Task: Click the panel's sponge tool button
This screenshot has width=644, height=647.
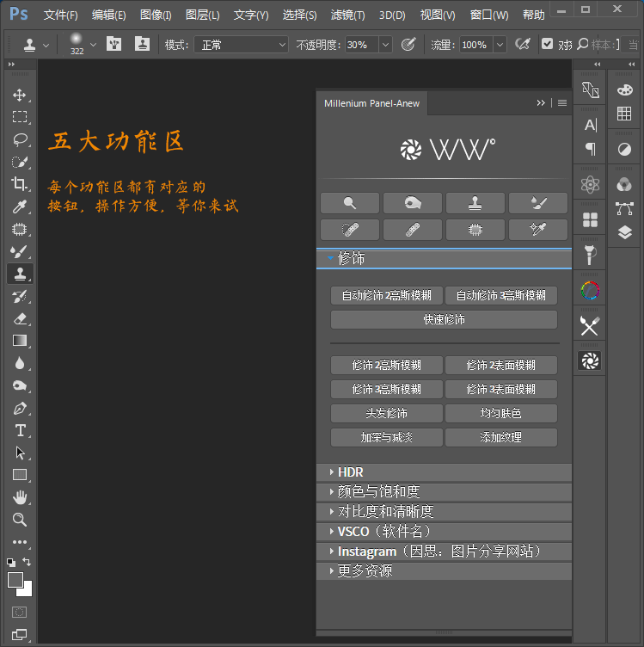Action: 413,203
